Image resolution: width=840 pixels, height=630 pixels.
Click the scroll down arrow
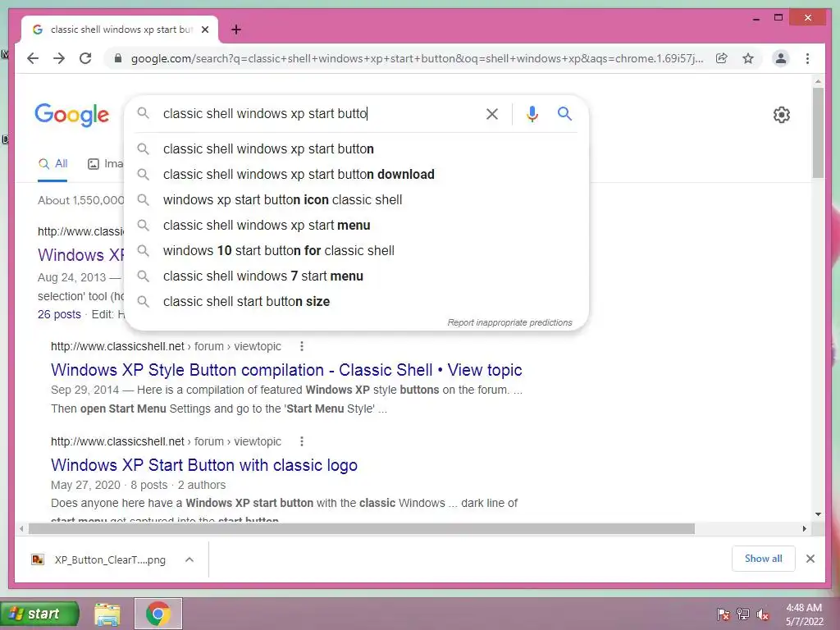pyautogui.click(x=818, y=514)
